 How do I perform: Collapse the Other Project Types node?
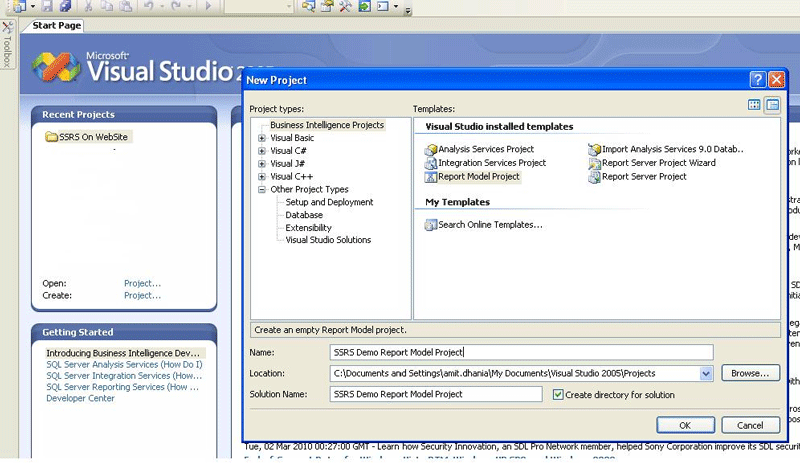pos(262,190)
